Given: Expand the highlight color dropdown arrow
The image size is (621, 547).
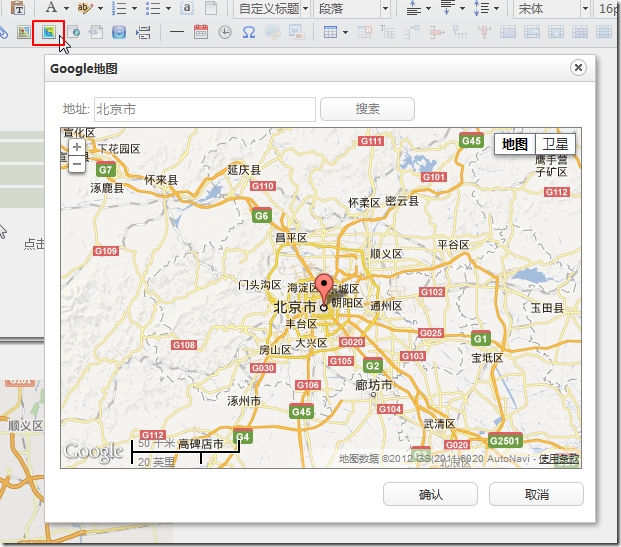Looking at the screenshot, I should pyautogui.click(x=100, y=8).
